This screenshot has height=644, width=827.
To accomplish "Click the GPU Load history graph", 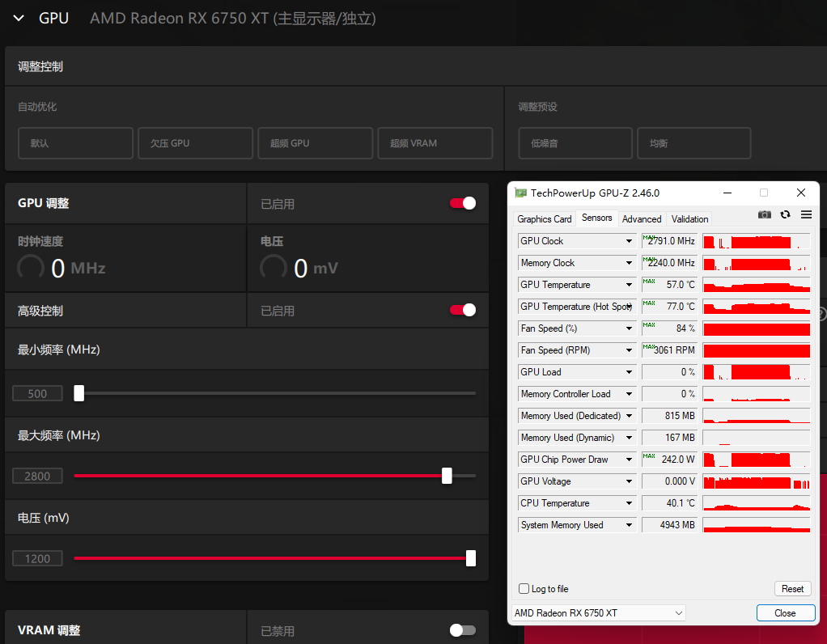I will (757, 372).
